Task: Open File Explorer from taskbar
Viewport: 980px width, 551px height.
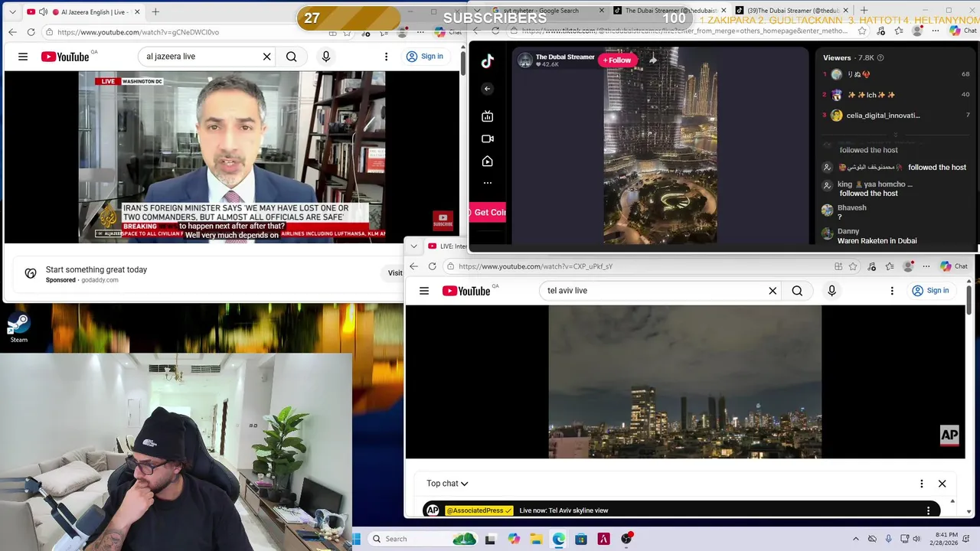Action: [x=536, y=539]
